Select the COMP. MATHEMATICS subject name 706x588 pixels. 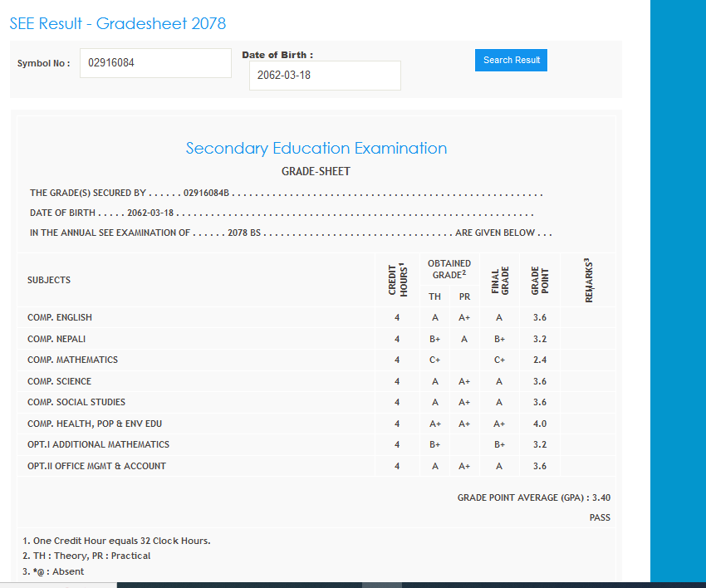(72, 360)
